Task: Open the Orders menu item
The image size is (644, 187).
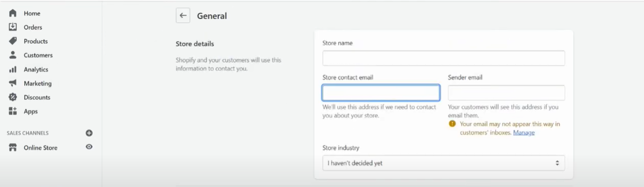Action: tap(33, 27)
